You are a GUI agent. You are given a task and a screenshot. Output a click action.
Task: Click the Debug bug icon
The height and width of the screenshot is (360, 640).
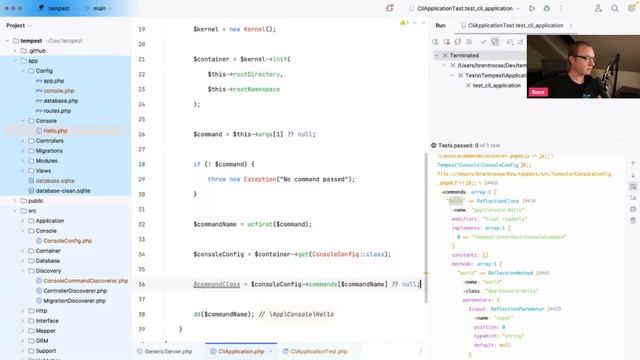pos(547,8)
